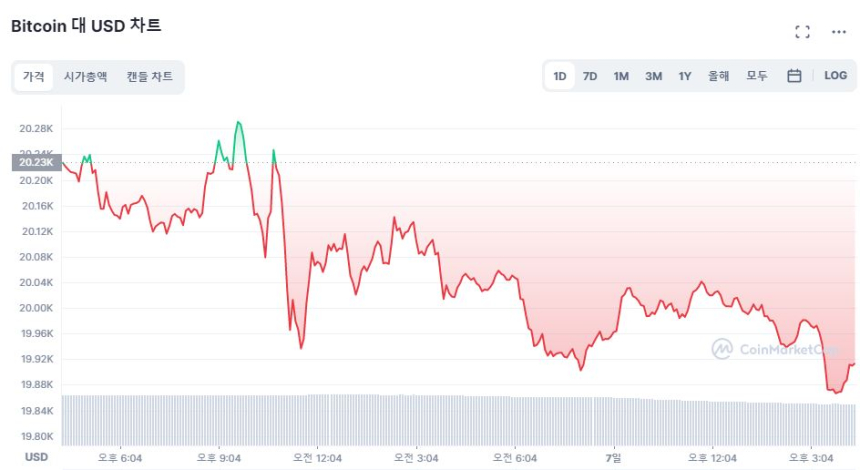This screenshot has height=470, width=860.
Task: Show the 모두 (all time) range
Action: pos(757,76)
